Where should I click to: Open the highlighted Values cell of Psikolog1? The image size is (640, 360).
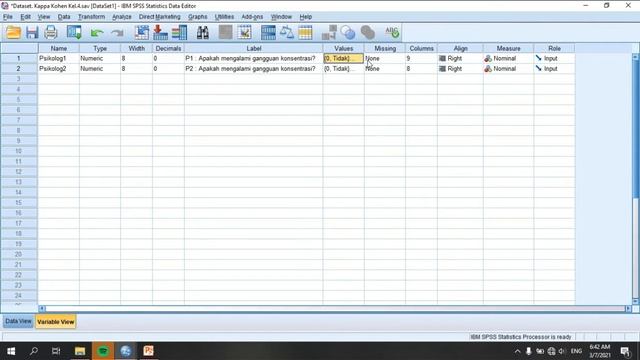(343, 58)
